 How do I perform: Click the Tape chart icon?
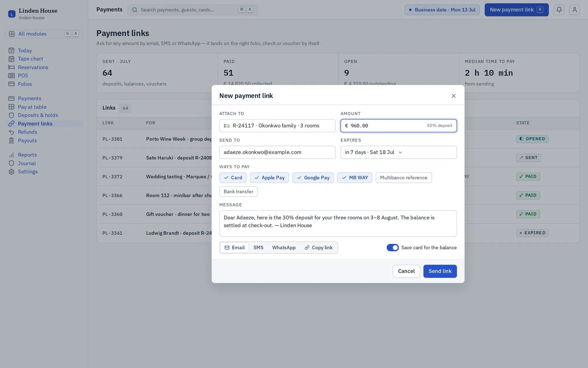(11, 59)
